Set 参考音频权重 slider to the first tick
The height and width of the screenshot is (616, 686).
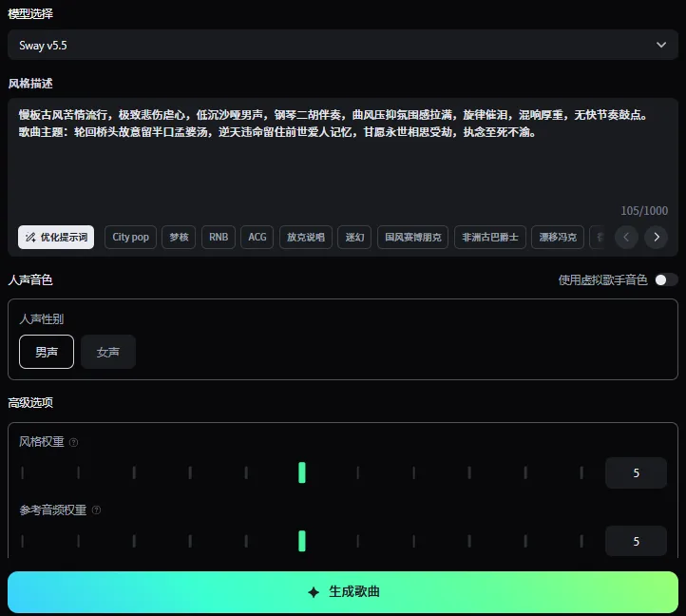click(22, 541)
